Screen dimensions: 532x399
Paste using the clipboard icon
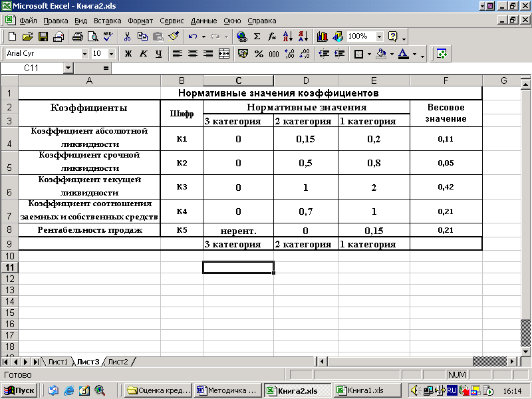pyautogui.click(x=158, y=37)
